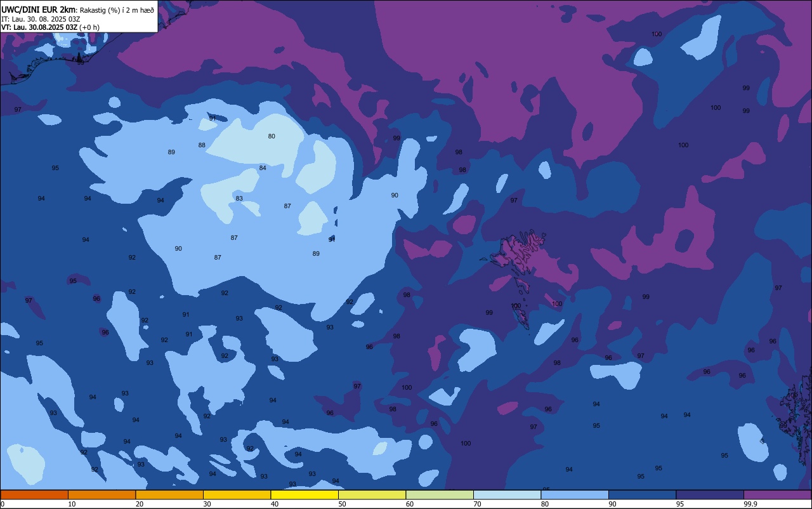Click the "10" legend tick label
This screenshot has width=812, height=509.
click(72, 504)
